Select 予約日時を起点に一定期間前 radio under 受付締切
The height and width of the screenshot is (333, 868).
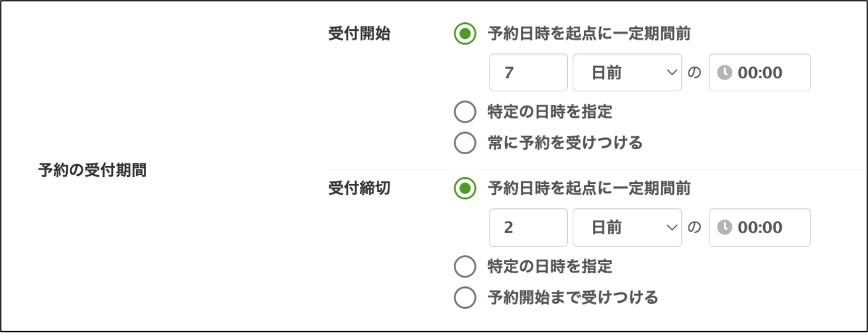pyautogui.click(x=465, y=189)
